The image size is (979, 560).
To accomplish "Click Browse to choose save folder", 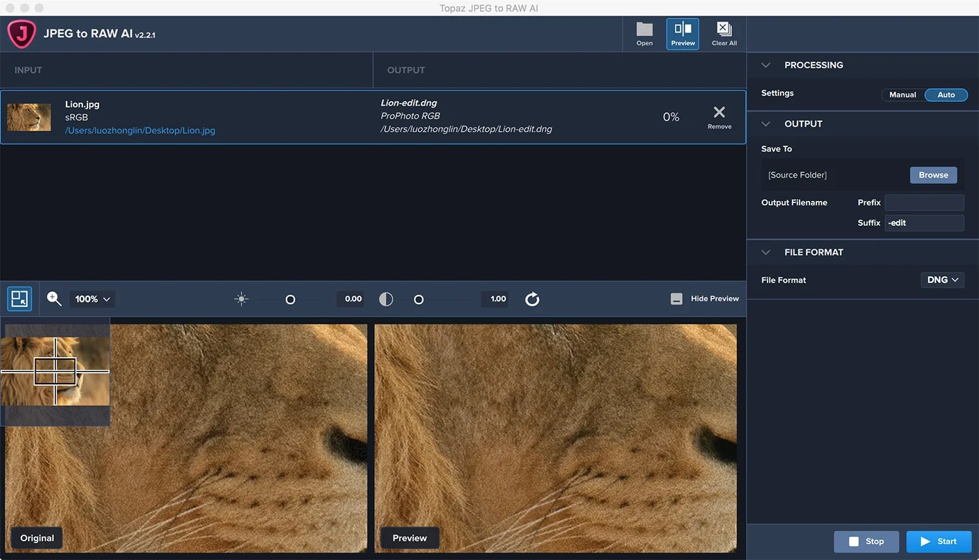I will pos(933,175).
